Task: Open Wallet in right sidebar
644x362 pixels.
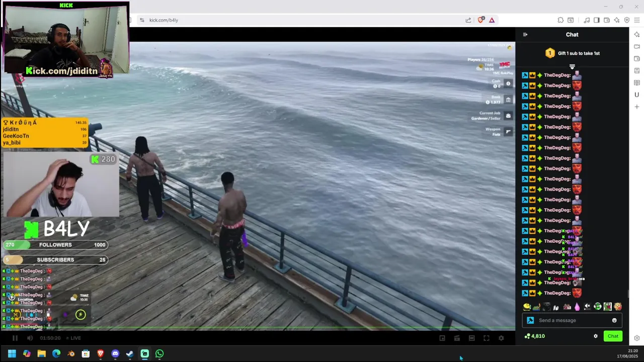Action: point(637,59)
